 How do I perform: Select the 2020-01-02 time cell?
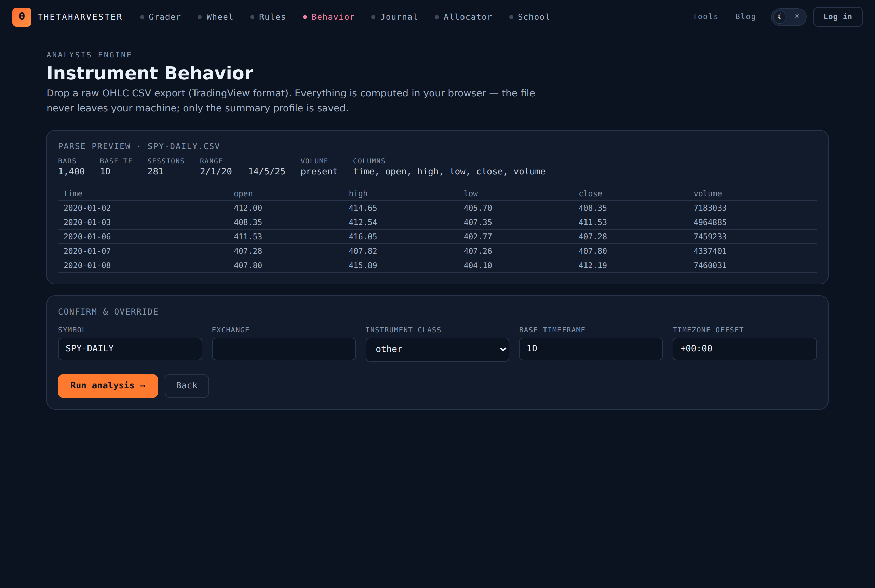click(87, 208)
